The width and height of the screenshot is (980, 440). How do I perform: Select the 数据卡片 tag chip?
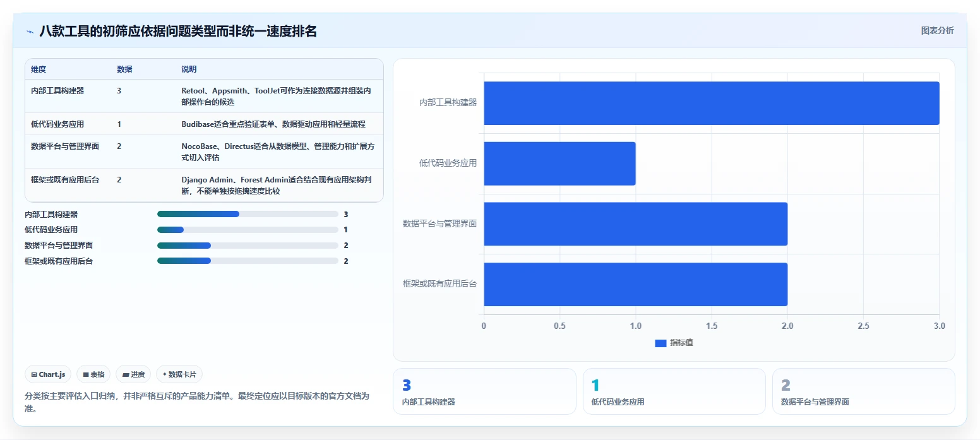pos(179,374)
